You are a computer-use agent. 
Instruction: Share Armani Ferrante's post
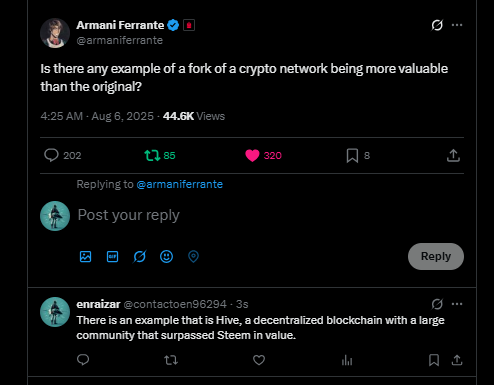coord(453,155)
